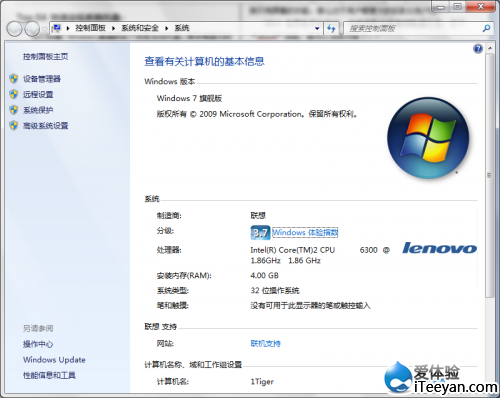Open the 联机支持 website link
Screen dimensions: 500x398
(x=265, y=343)
